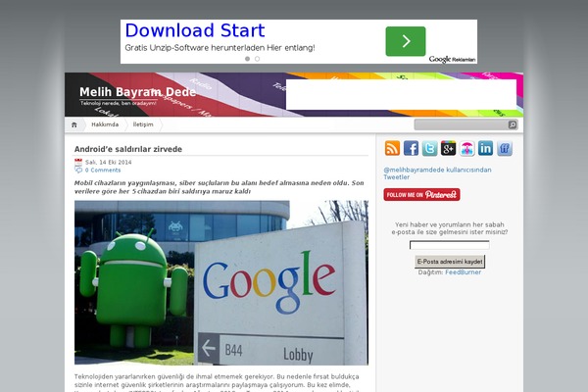The image size is (588, 392).
Task: Open the LinkedIn social icon
Action: point(486,149)
